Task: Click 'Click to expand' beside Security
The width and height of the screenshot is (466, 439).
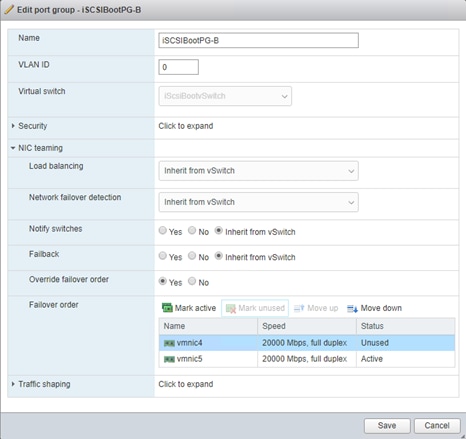Action: (x=186, y=126)
